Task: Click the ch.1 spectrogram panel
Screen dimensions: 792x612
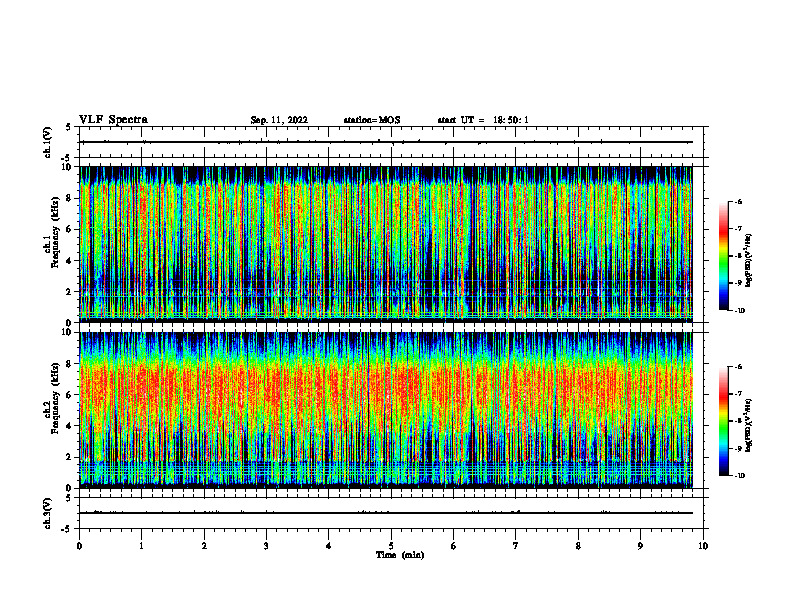Action: click(386, 244)
